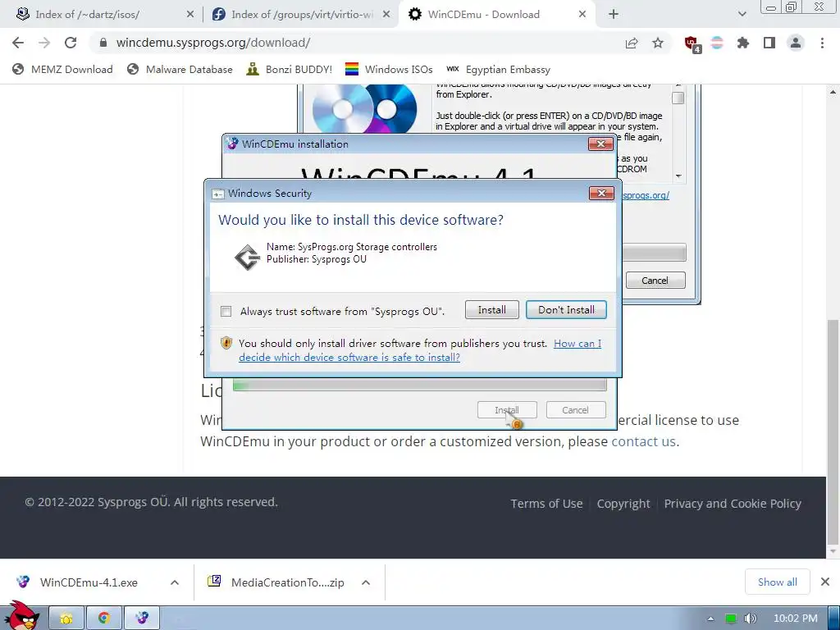Image resolution: width=840 pixels, height=630 pixels.
Task: Open the Extensions puzzle piece menu
Action: tap(743, 43)
